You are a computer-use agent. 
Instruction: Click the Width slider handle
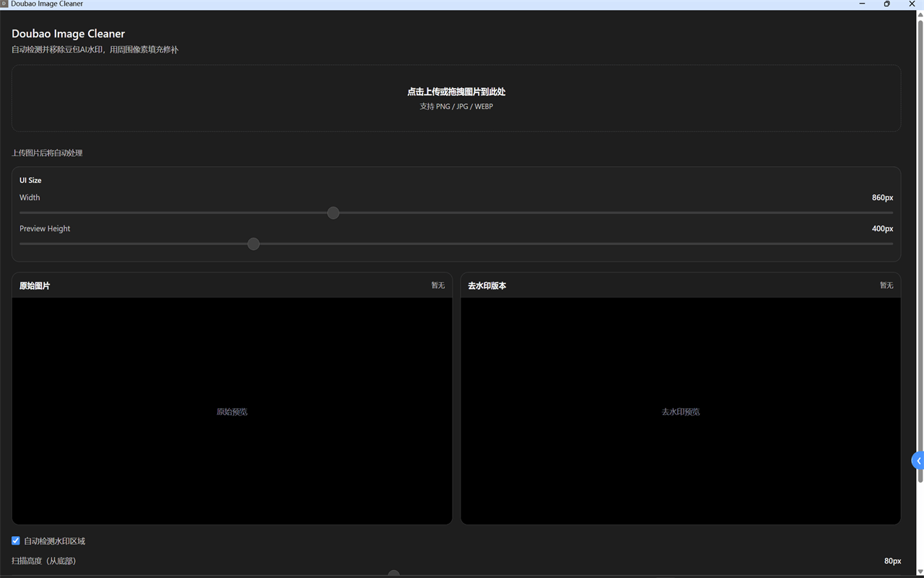333,213
